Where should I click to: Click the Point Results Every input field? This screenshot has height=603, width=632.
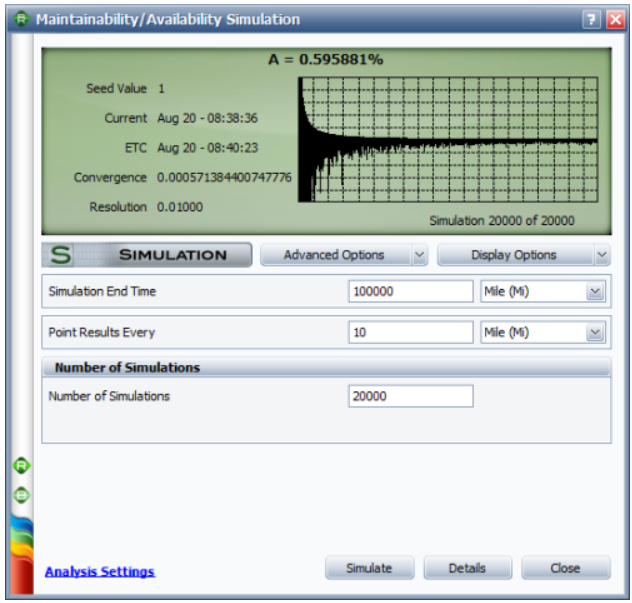pos(411,332)
